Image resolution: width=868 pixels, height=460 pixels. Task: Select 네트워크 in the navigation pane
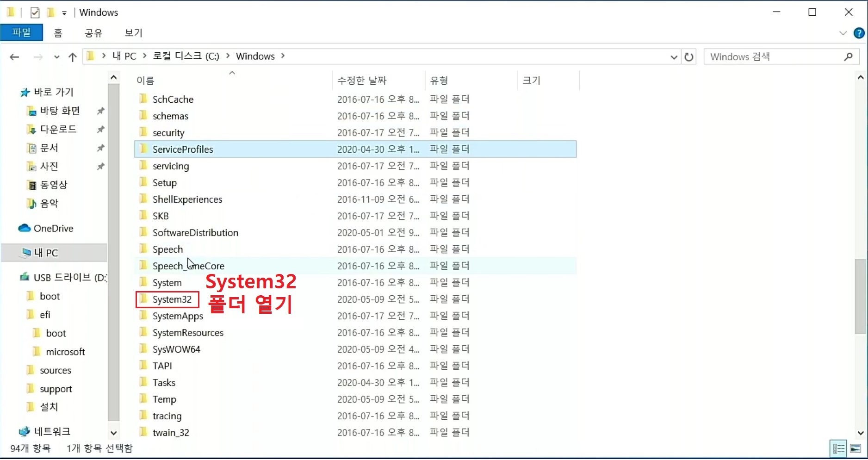pyautogui.click(x=52, y=431)
